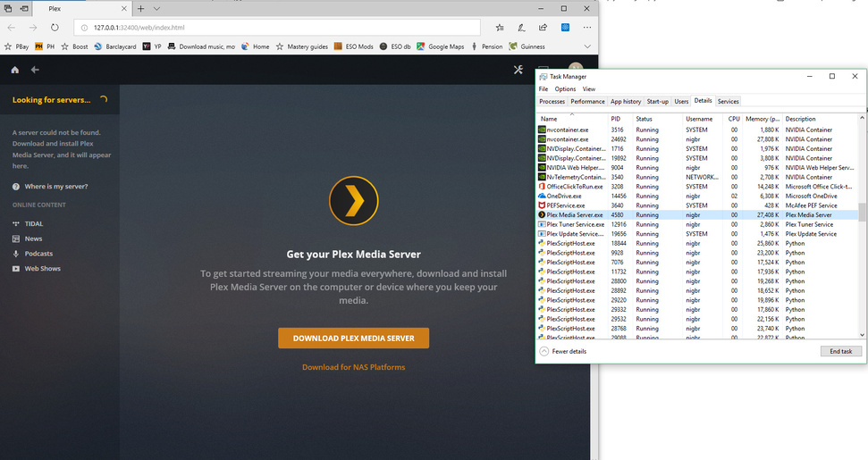
Task: Switch to Start-up tab
Action: [657, 101]
